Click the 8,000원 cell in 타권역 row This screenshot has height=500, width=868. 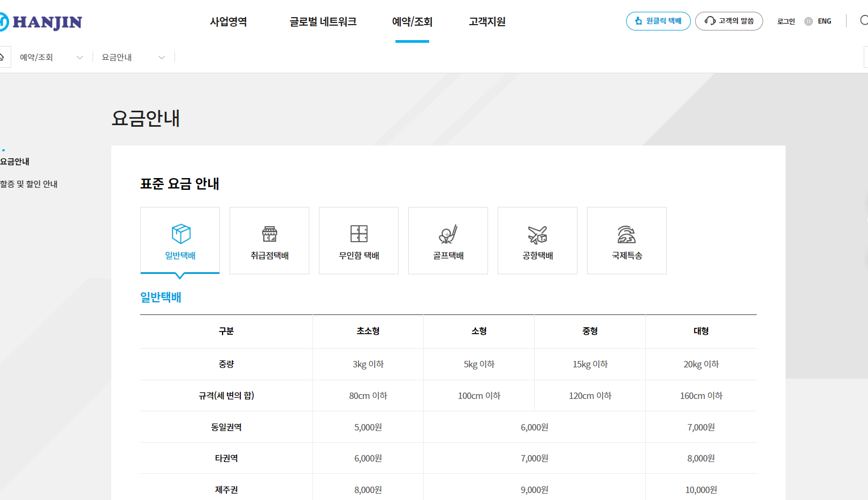[x=701, y=458]
